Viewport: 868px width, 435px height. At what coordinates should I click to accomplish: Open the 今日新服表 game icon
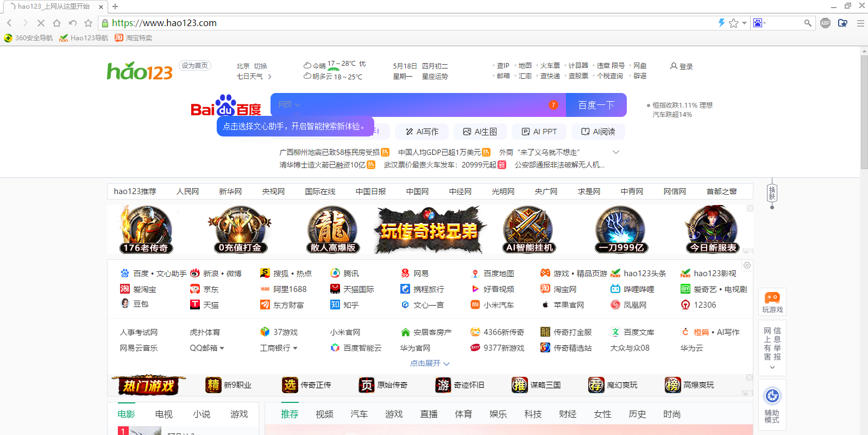[713, 229]
